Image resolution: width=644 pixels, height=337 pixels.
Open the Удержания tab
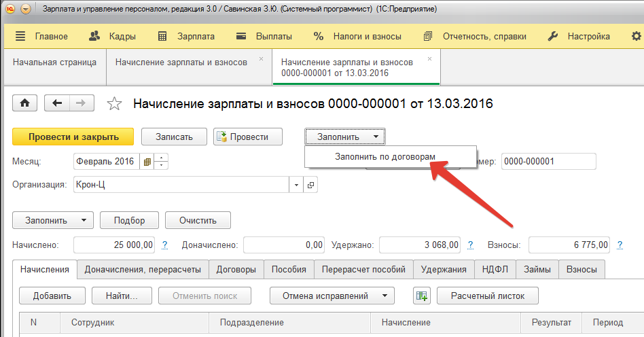[443, 270]
